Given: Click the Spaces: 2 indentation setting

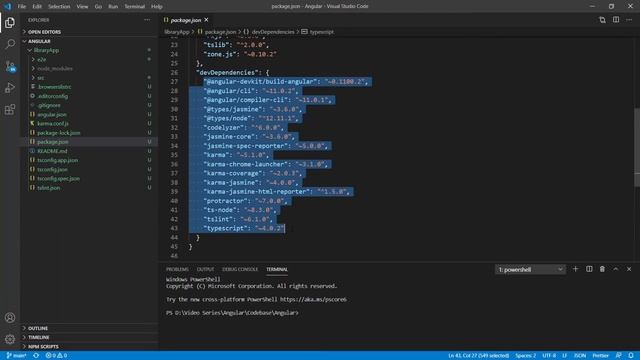Looking at the screenshot, I should (525, 356).
